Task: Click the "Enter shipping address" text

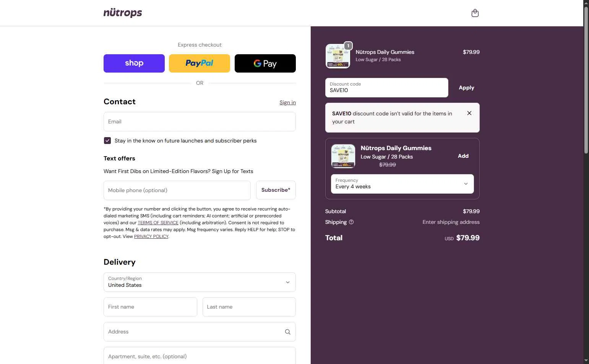Action: [x=451, y=222]
